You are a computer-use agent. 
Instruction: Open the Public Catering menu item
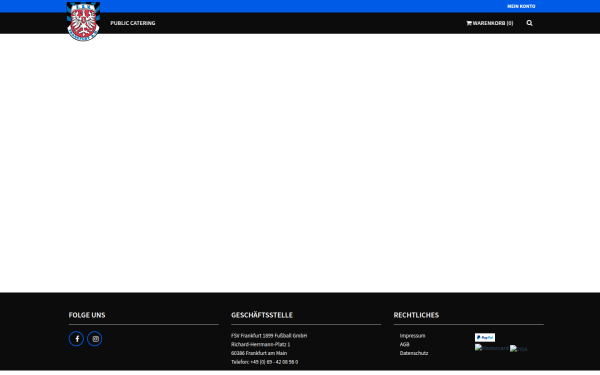click(x=133, y=23)
